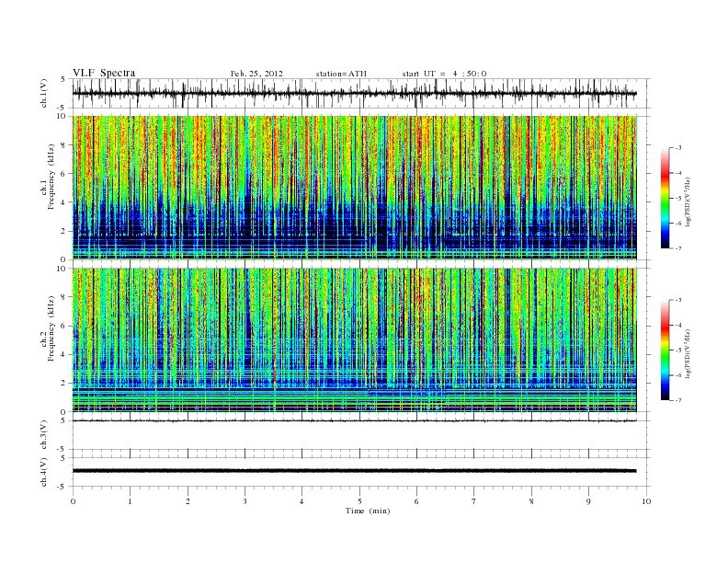This screenshot has height=563, width=728.
Task: Click the "5" tick on ch.4(V) axis
Action: [63, 458]
